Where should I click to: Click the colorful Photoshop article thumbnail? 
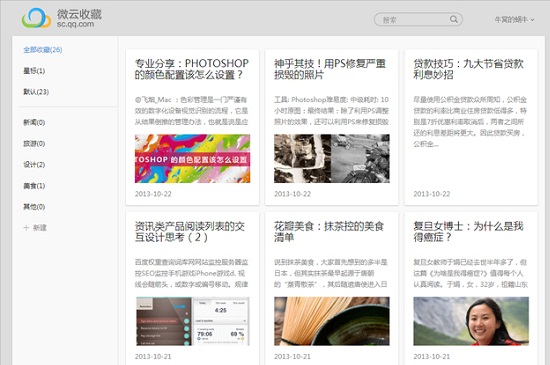[x=193, y=158]
